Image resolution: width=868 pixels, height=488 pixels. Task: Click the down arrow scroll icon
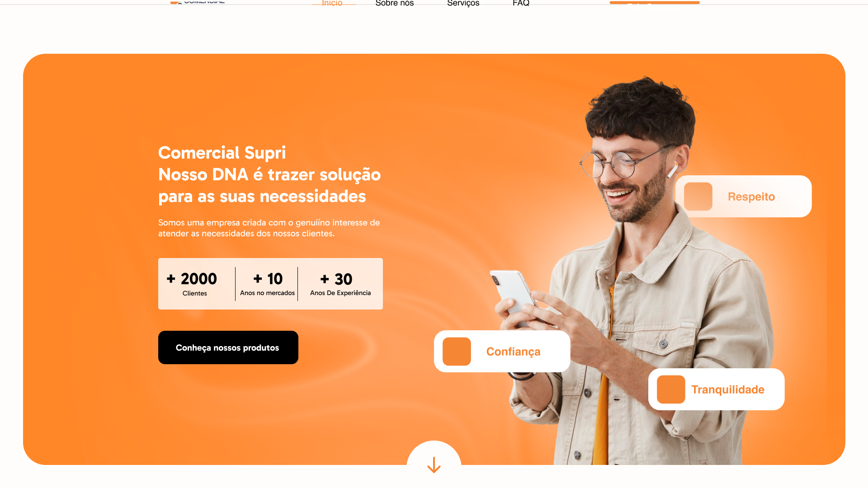tap(434, 465)
